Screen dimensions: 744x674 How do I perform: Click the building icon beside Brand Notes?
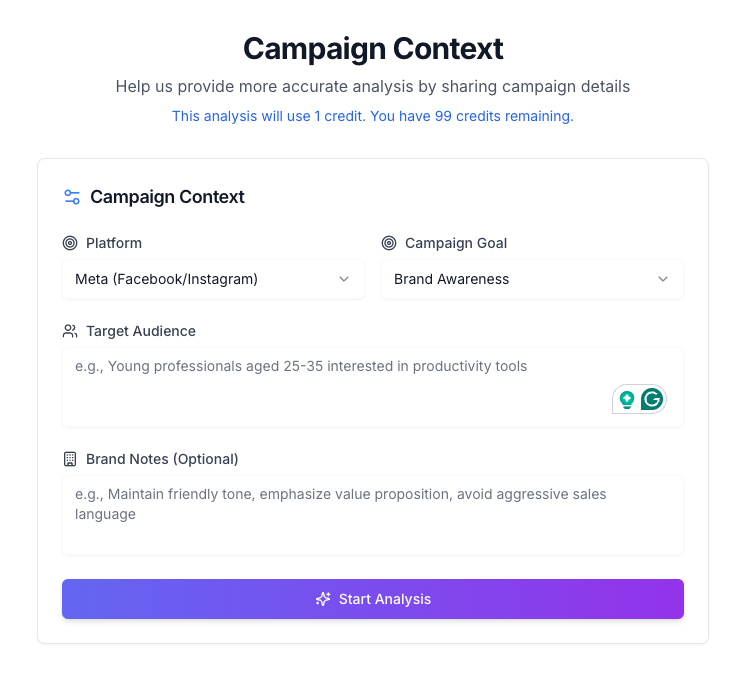70,459
